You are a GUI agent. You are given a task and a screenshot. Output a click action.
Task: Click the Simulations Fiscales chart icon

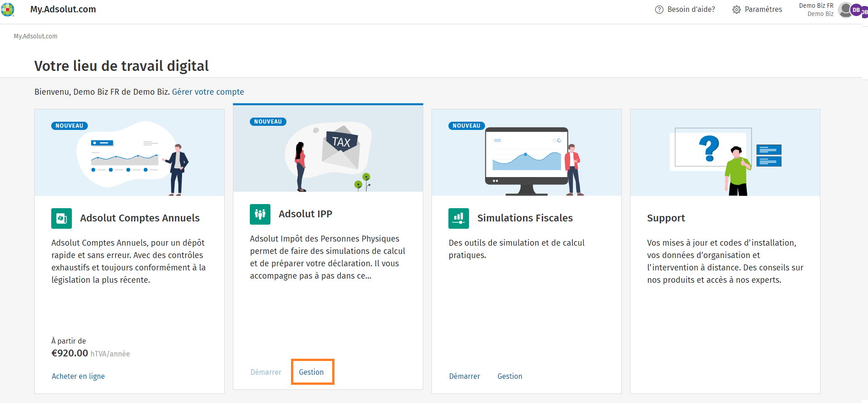458,218
